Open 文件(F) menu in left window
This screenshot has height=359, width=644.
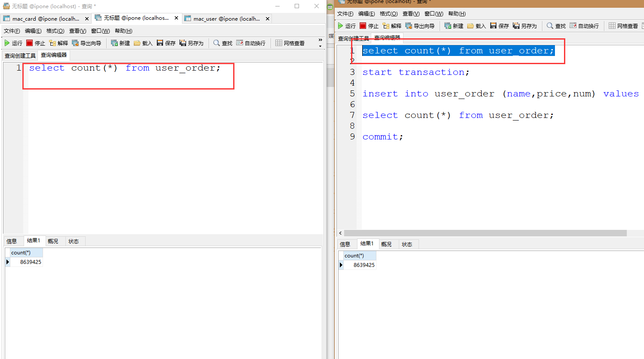tap(12, 31)
